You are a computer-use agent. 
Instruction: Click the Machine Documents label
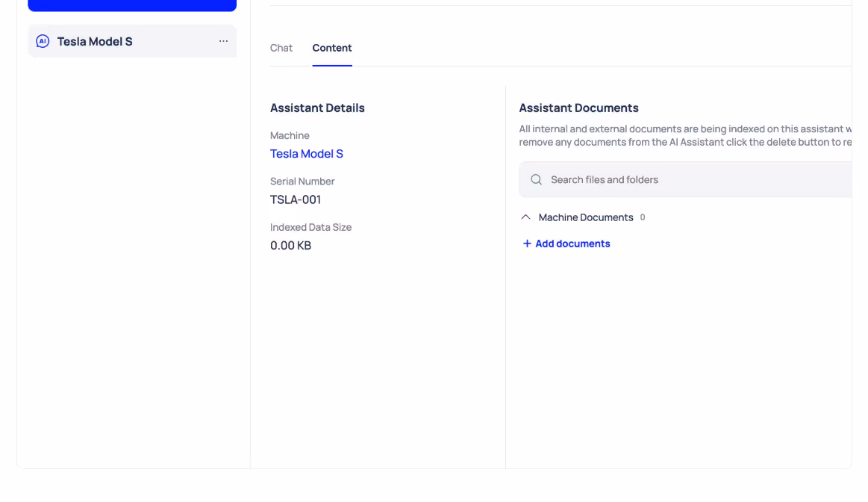(x=586, y=217)
